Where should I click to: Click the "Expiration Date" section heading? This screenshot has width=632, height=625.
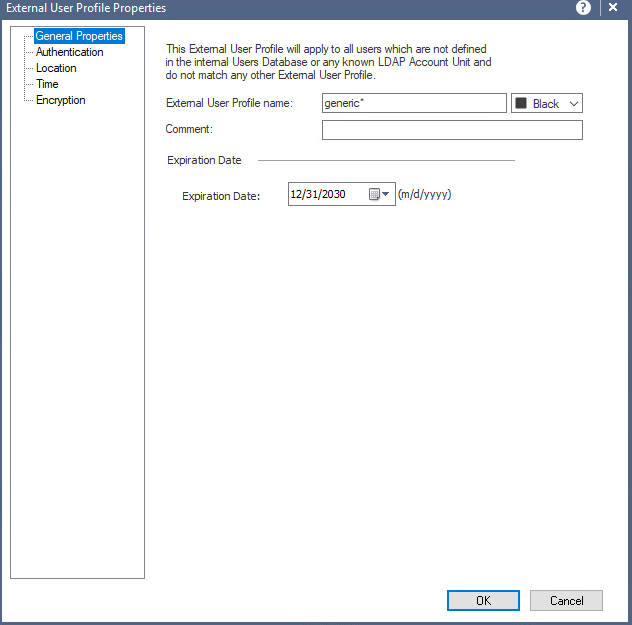click(x=204, y=160)
